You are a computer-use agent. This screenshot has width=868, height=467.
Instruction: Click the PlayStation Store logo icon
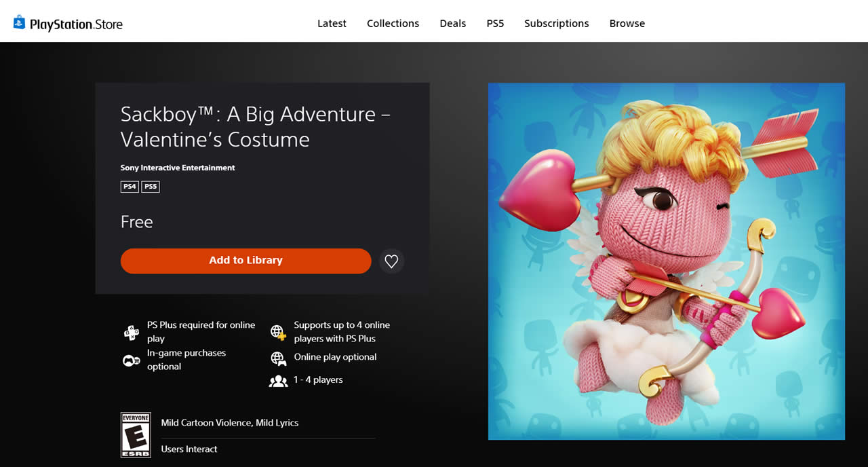pyautogui.click(x=20, y=21)
